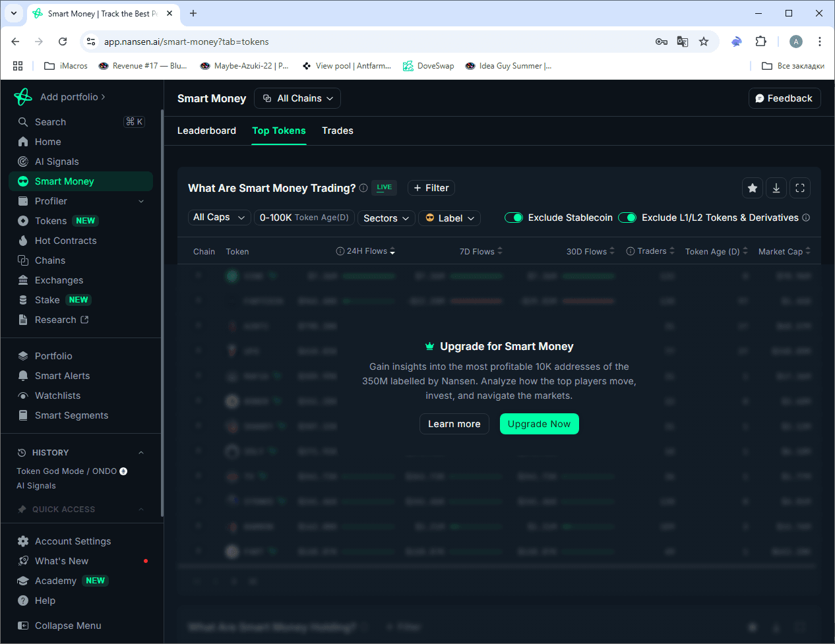
Task: Open the Exchanges page
Action: tap(59, 280)
